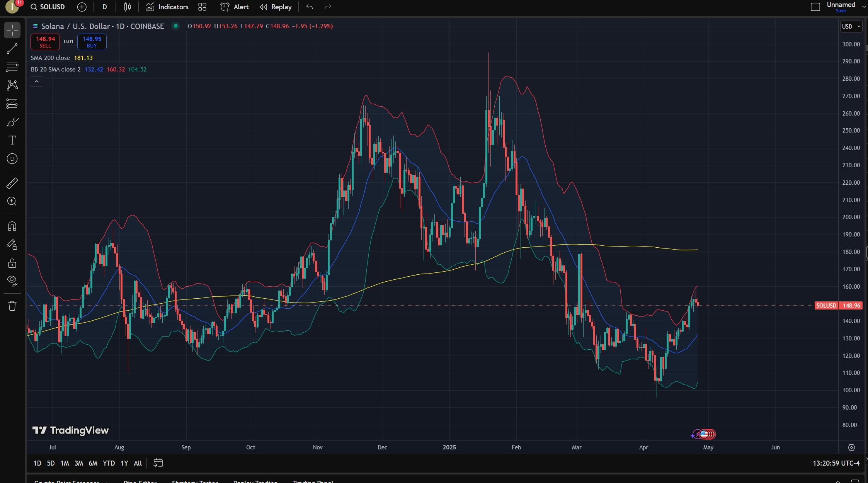Click the zoom in tool
The image size is (868, 483).
coord(12,201)
